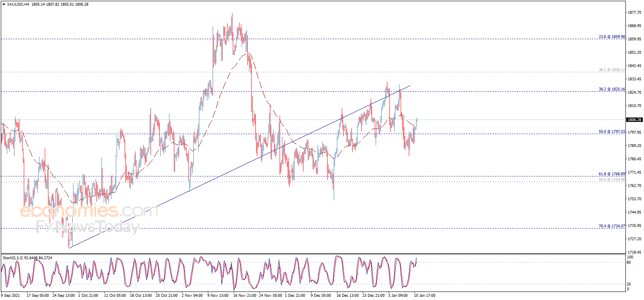The width and height of the screenshot is (644, 300).
Task: Select the 76.4 @ 1734.07 Fibonacci label
Action: [611, 226]
